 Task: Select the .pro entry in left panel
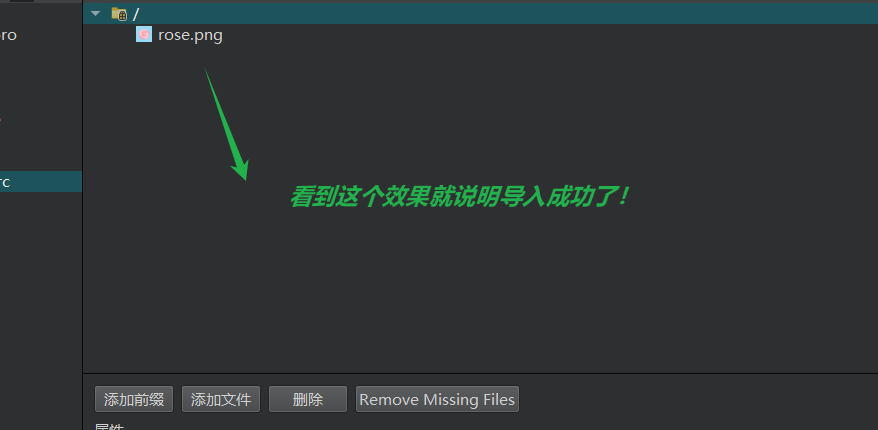tap(8, 35)
